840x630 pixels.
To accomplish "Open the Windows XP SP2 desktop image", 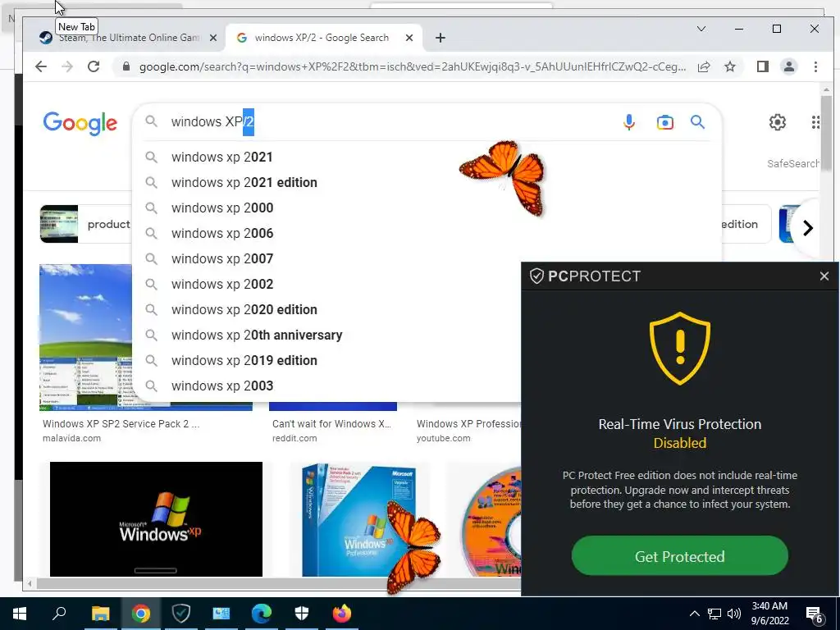I will (x=85, y=337).
